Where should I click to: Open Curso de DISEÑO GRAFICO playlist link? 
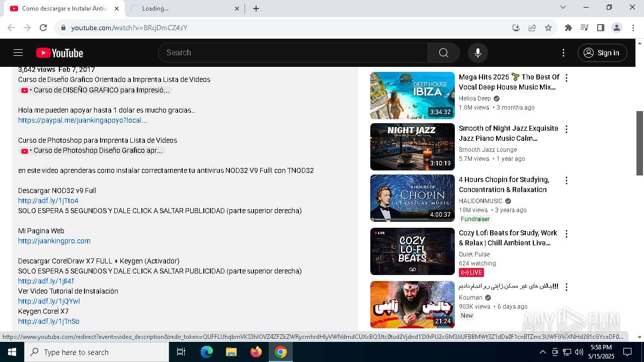95,90
